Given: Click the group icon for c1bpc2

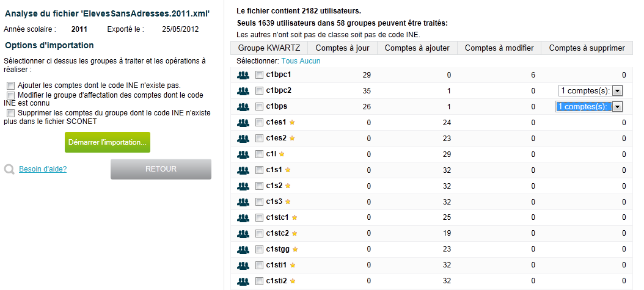Looking at the screenshot, I should pos(243,90).
